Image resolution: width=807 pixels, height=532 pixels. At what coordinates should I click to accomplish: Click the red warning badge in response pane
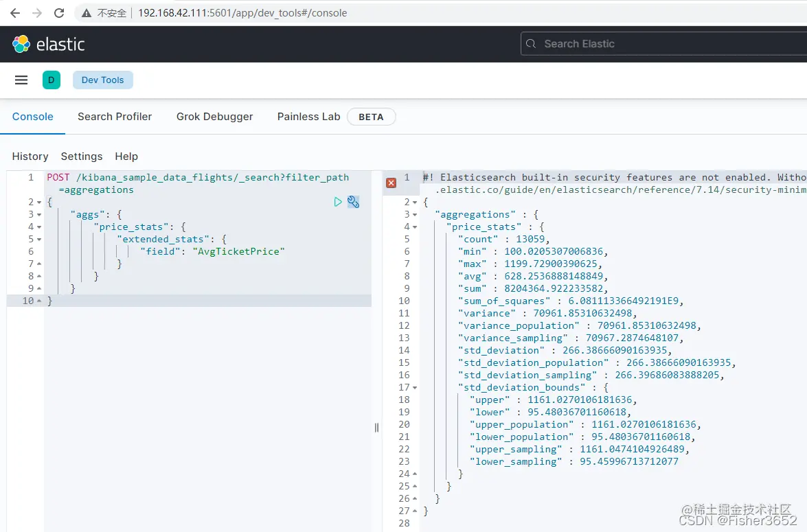(391, 183)
